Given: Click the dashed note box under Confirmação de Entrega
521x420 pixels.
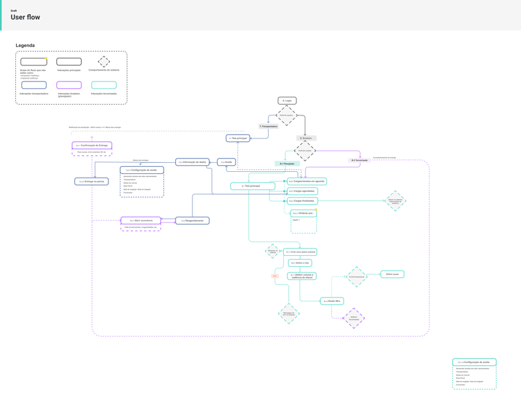Looking at the screenshot, I should (x=92, y=153).
